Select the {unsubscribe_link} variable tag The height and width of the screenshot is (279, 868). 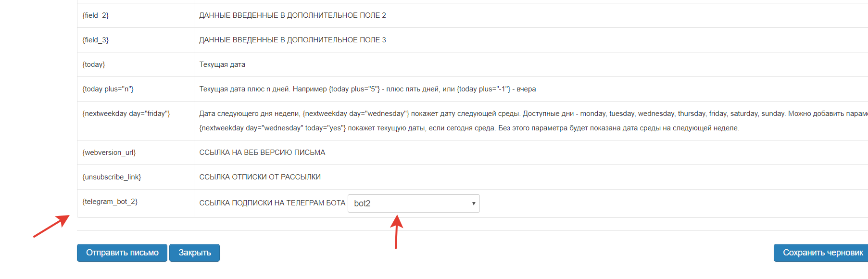click(112, 177)
